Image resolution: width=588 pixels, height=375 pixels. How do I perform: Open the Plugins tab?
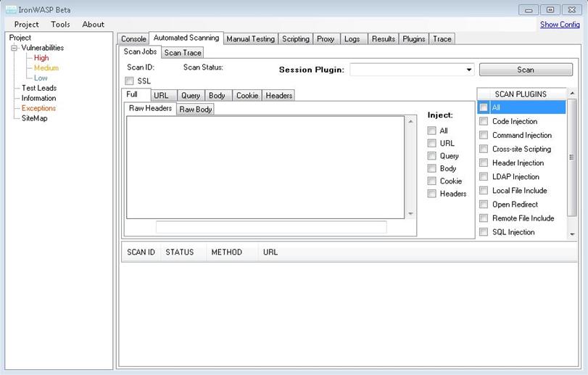point(414,39)
